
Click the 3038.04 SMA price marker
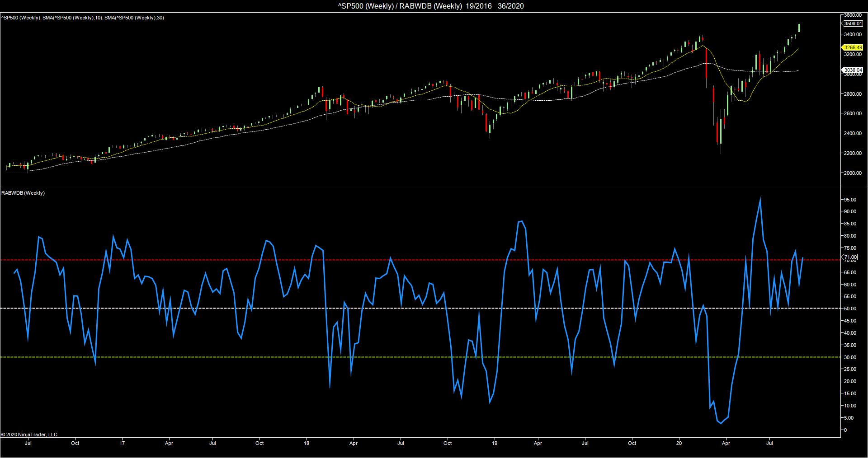852,70
